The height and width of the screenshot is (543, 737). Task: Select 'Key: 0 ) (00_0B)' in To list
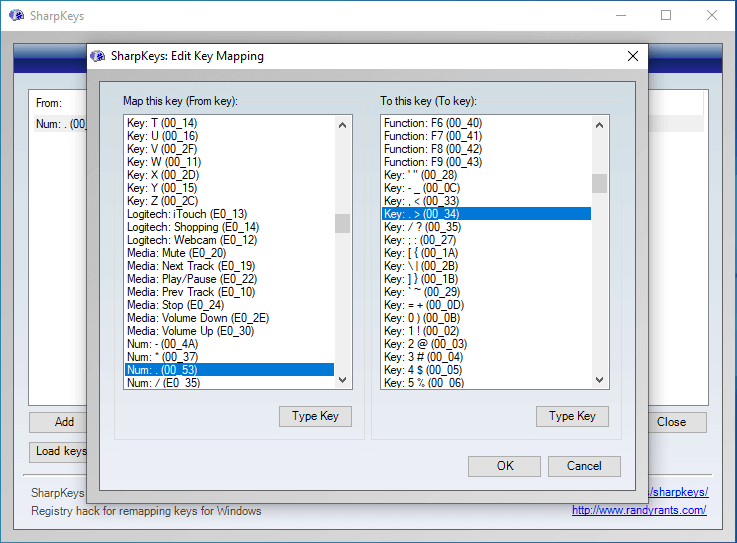[486, 318]
